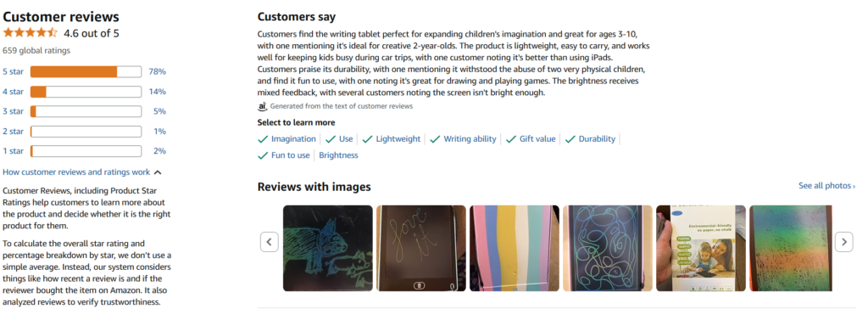Filter reviews by 5 star
Screen dimensions: 868x309
point(13,71)
